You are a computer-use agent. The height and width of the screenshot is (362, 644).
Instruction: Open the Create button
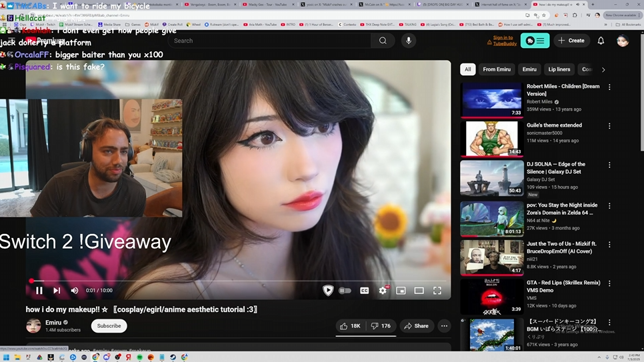pos(571,41)
